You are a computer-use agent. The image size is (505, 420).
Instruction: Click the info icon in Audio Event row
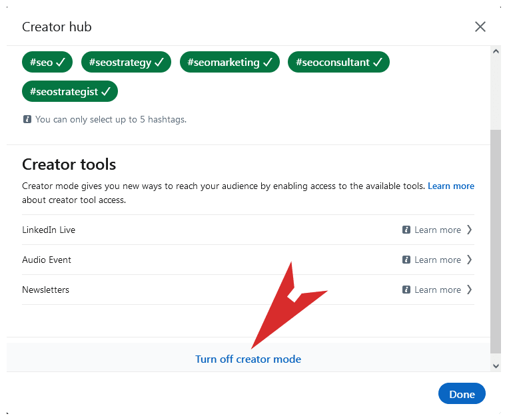pyautogui.click(x=406, y=260)
